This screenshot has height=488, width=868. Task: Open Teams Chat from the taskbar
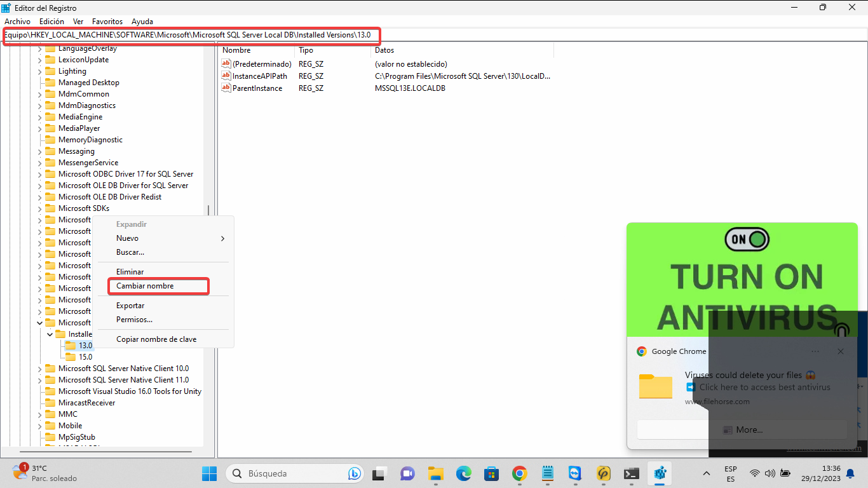[407, 473]
